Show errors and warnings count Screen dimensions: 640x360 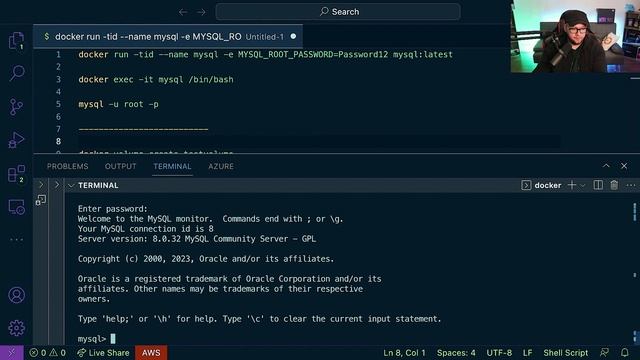coord(47,353)
